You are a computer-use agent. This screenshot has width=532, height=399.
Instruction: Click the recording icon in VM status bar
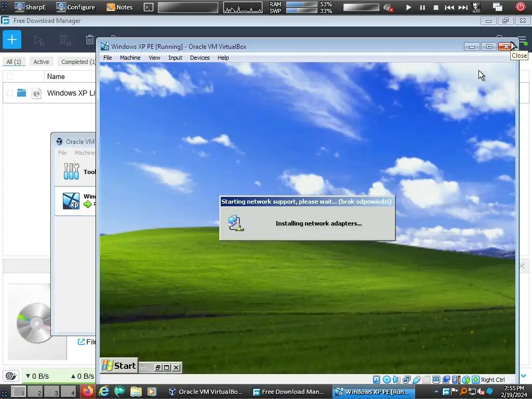pos(446,379)
